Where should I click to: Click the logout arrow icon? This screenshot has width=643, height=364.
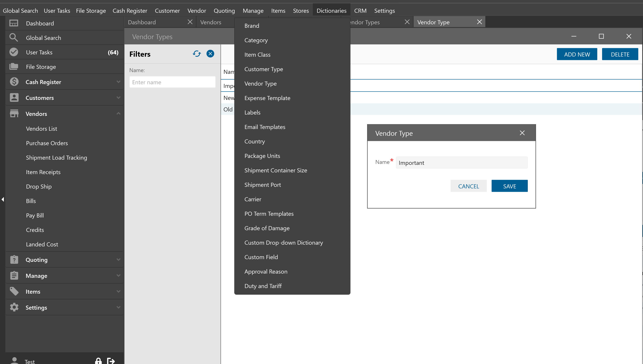coord(111,361)
